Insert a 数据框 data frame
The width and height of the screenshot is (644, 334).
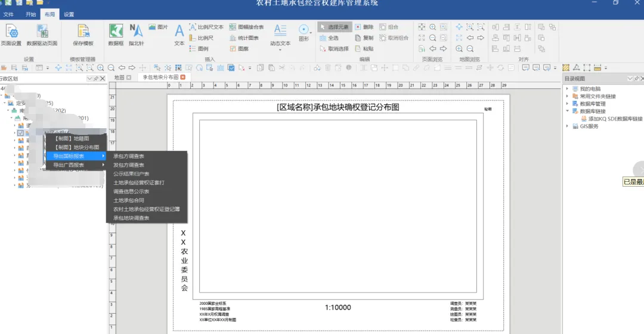coord(116,35)
